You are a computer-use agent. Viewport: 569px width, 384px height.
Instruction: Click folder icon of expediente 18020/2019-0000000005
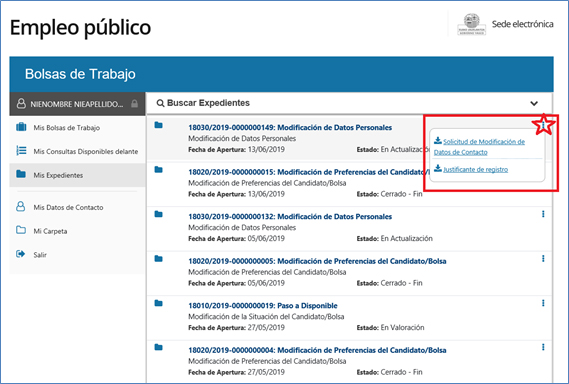point(159,259)
